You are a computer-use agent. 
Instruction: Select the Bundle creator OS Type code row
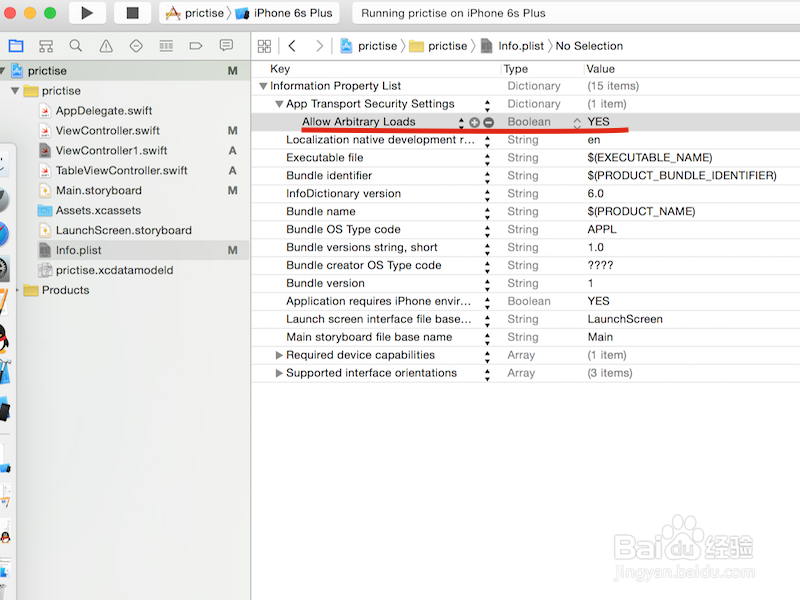click(526, 265)
